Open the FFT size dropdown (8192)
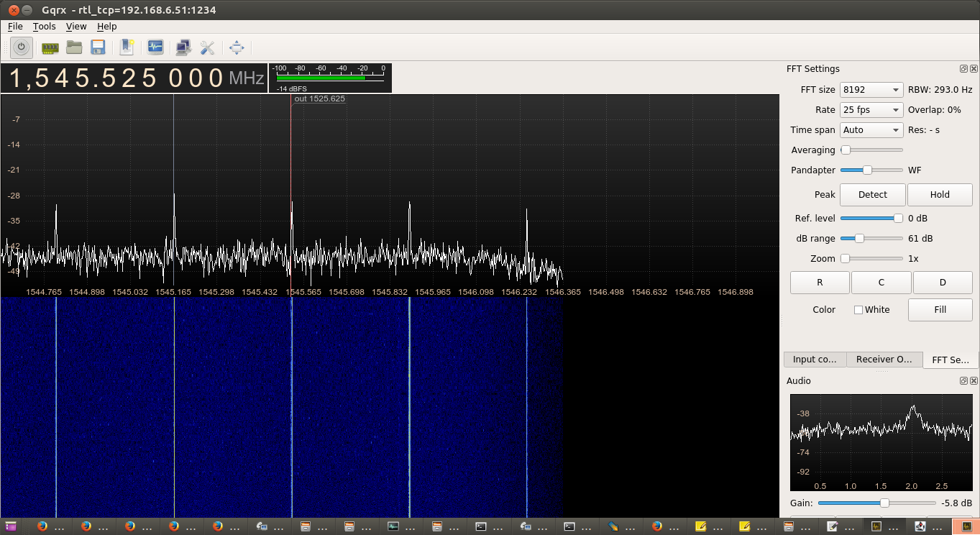 coord(871,90)
